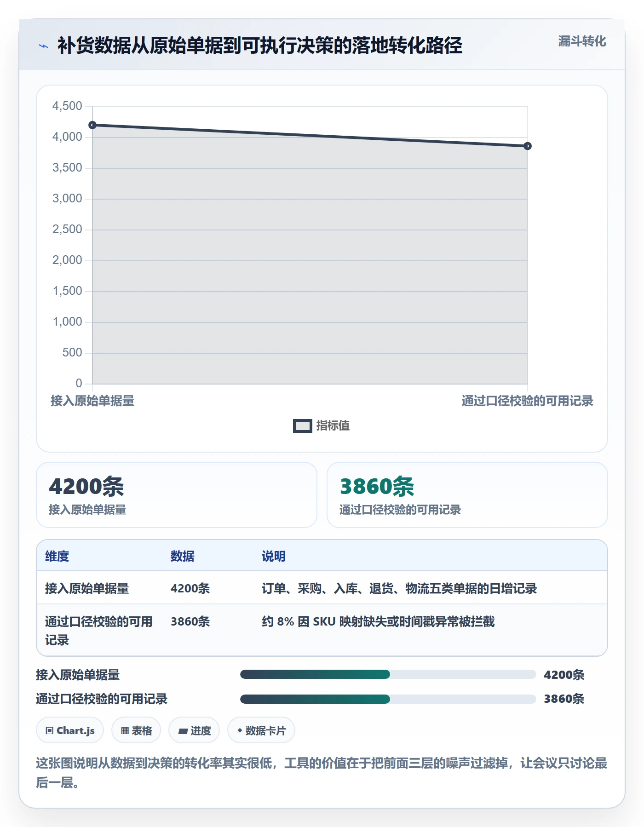Viewport: 644px width, 827px height.
Task: Select the 订单、采购、入库 description cell
Action: (x=399, y=588)
